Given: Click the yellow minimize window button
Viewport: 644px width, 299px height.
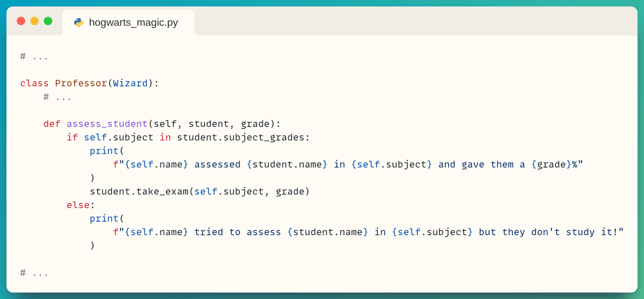Looking at the screenshot, I should coord(34,21).
